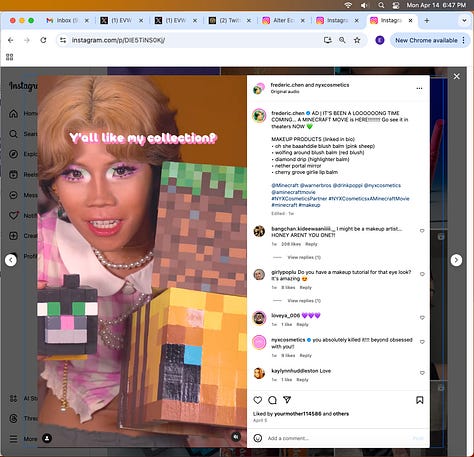This screenshot has width=474, height=457.
Task: Save post with the bookmark icon
Action: coord(420,400)
